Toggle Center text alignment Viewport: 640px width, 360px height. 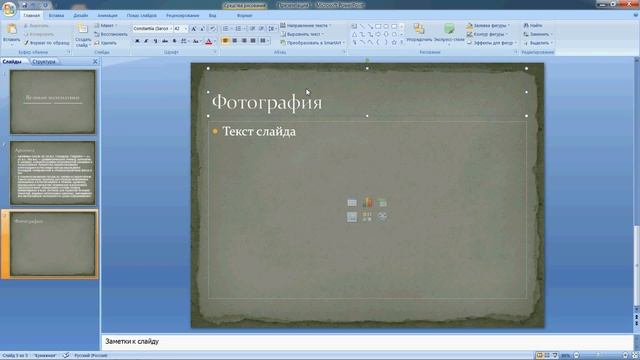click(235, 41)
